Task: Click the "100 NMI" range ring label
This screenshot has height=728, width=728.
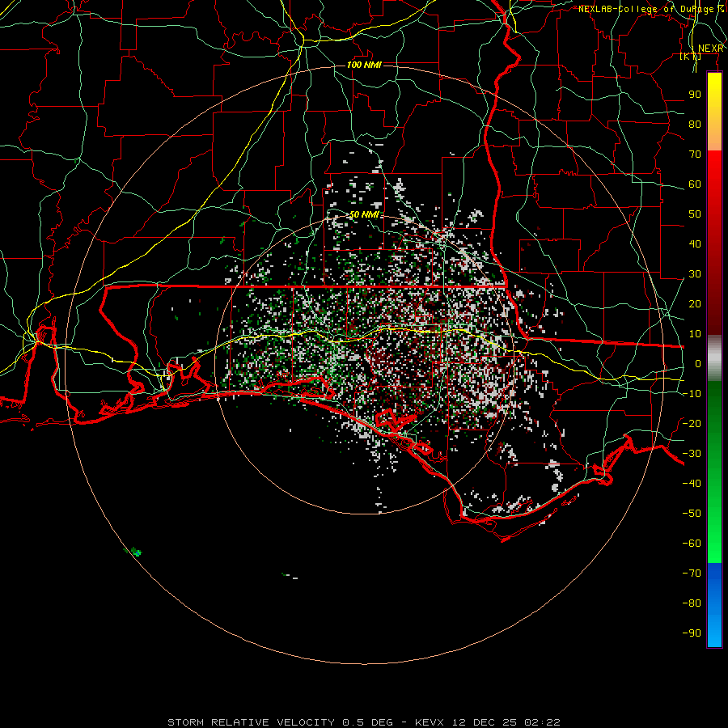Action: [x=364, y=65]
